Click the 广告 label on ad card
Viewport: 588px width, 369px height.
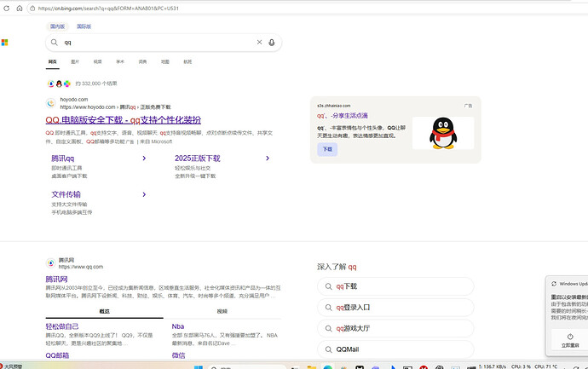[468, 106]
